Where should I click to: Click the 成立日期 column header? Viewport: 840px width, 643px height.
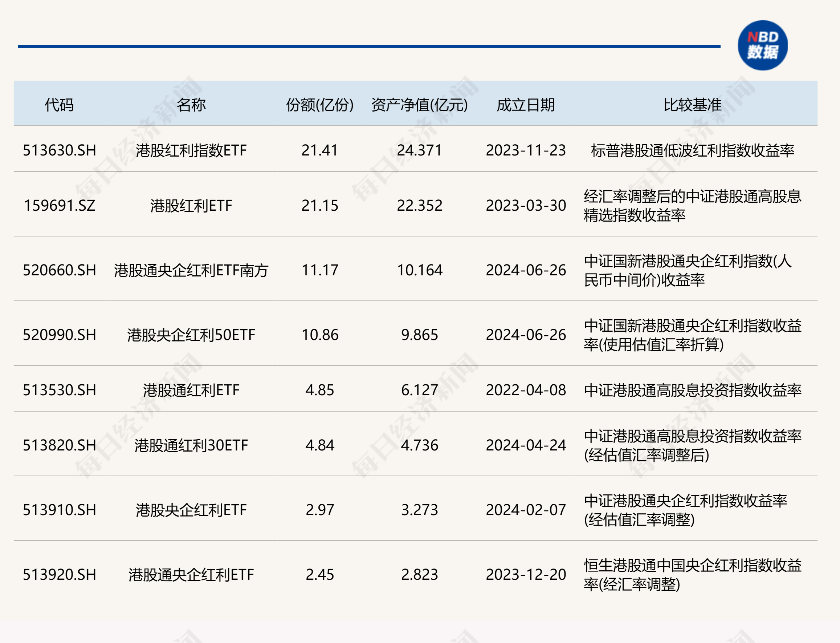526,105
